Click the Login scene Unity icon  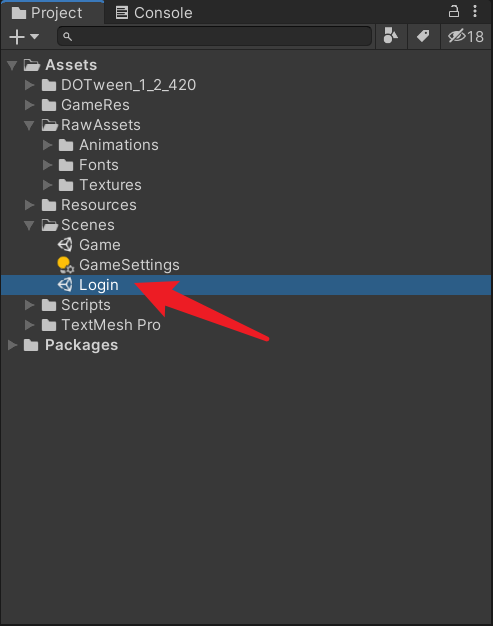65,285
